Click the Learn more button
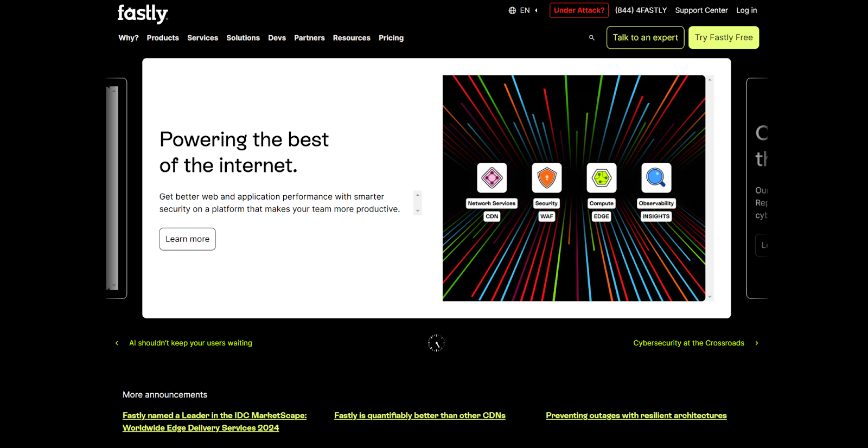 pos(187,239)
